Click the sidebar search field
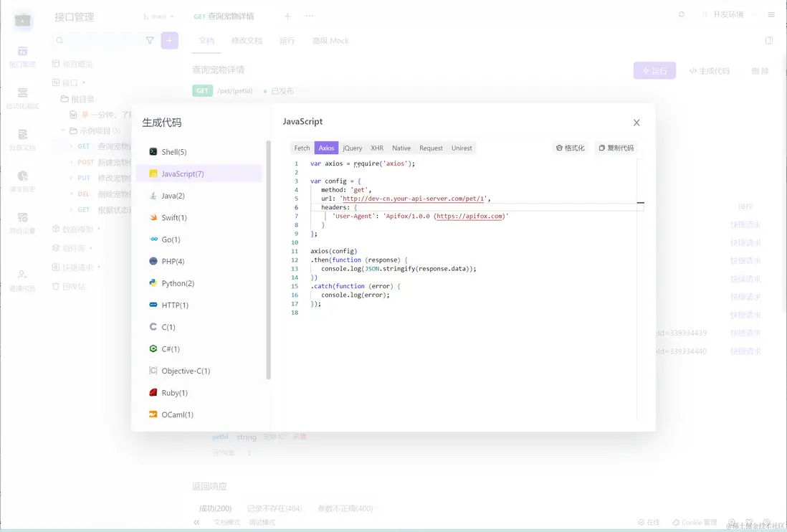 click(98, 41)
